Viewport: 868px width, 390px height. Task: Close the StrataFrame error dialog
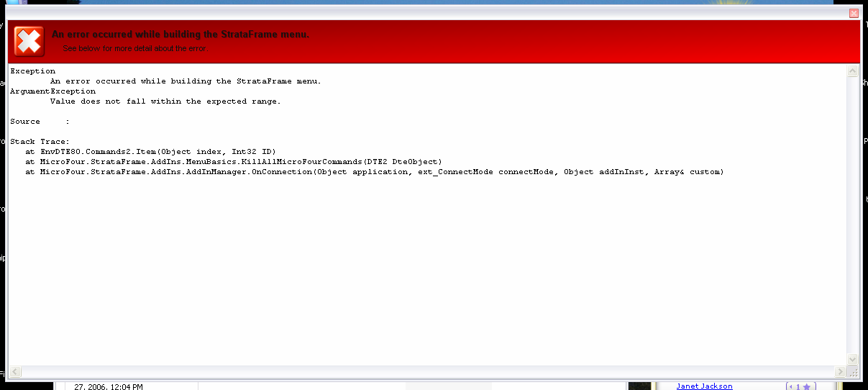(854, 13)
